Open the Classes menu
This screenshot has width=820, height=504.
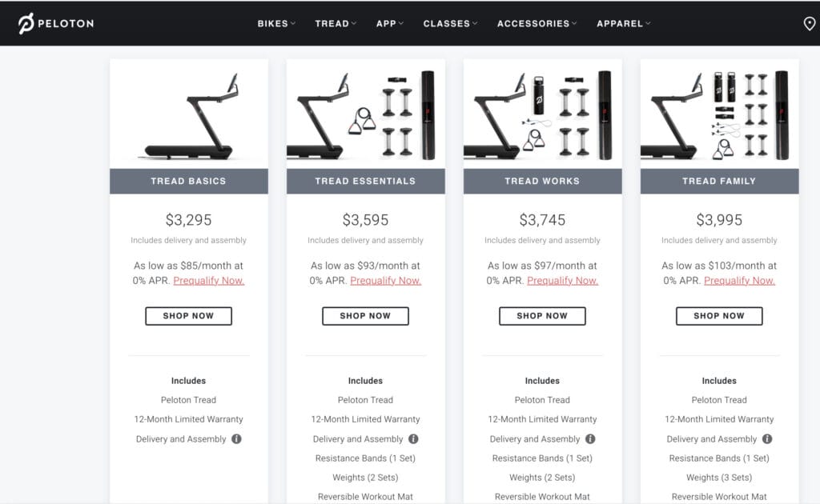click(x=450, y=23)
